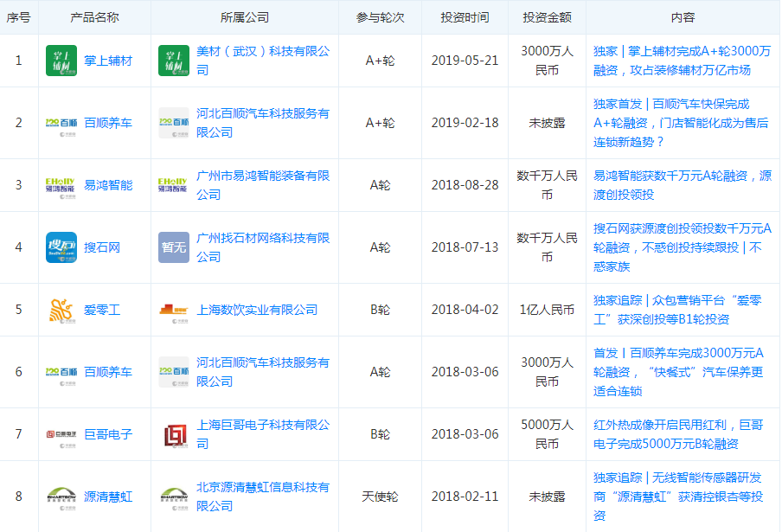Select the 1亿人民币 amount cell
This screenshot has width=782, height=532.
(x=547, y=311)
